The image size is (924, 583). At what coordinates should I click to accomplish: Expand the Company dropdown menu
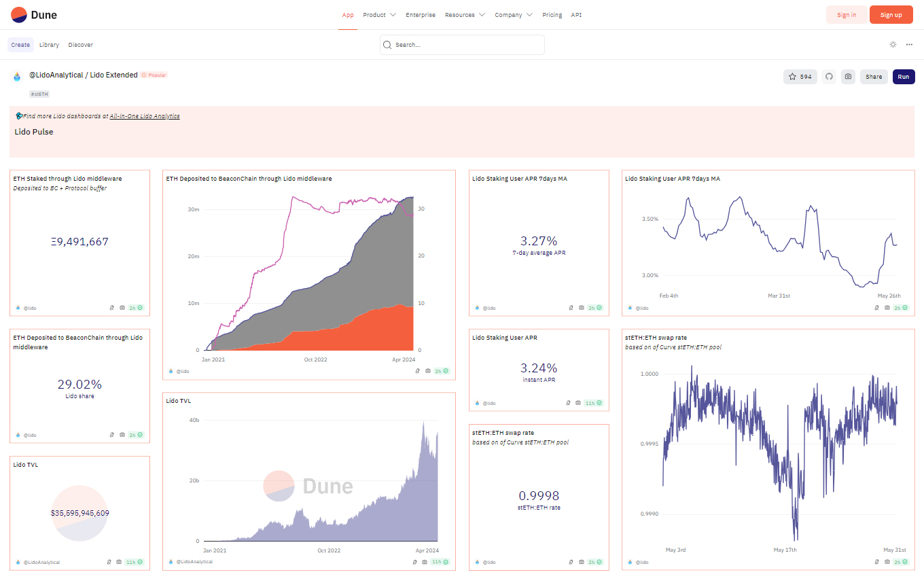click(x=514, y=15)
